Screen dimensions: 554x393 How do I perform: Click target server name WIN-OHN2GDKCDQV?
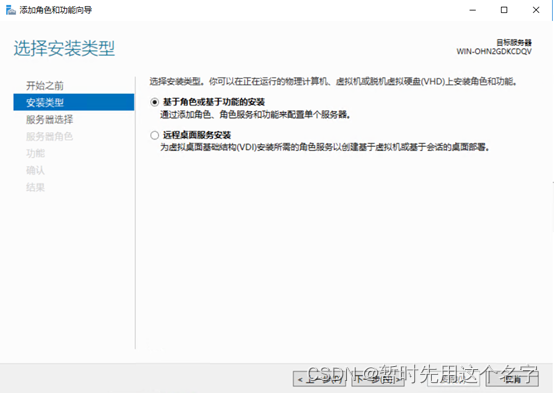tap(494, 52)
